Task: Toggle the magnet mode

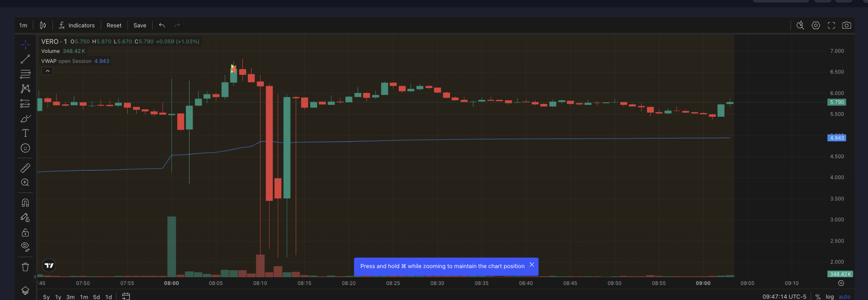Action: [25, 202]
